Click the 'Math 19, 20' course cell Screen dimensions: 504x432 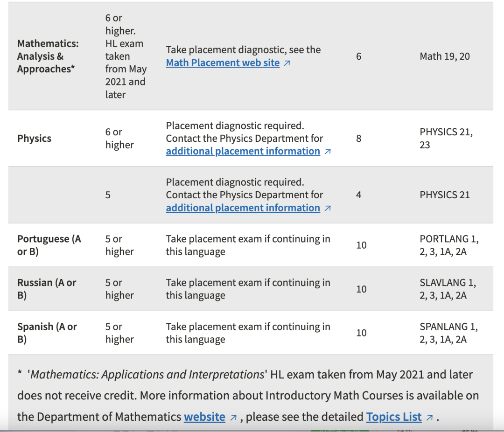445,56
